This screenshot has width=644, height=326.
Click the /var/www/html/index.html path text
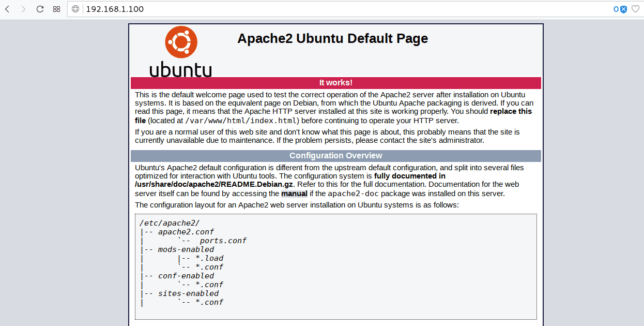tap(241, 121)
